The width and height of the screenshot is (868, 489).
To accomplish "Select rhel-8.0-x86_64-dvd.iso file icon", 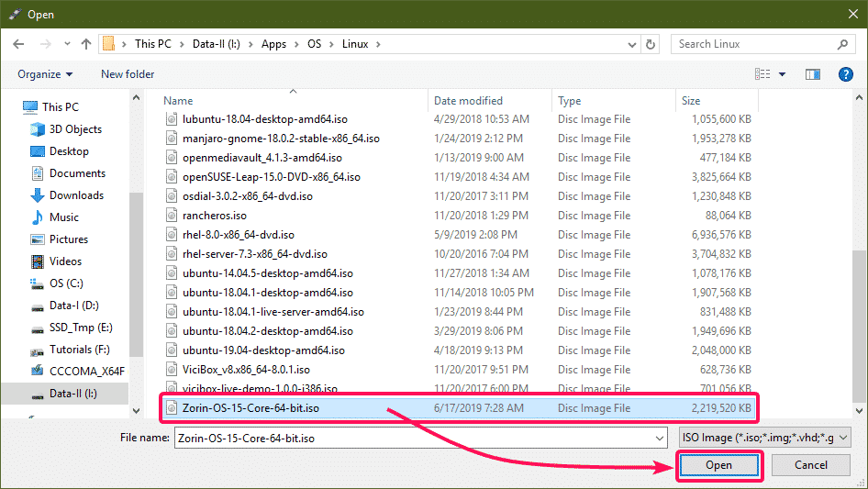I will tap(172, 235).
